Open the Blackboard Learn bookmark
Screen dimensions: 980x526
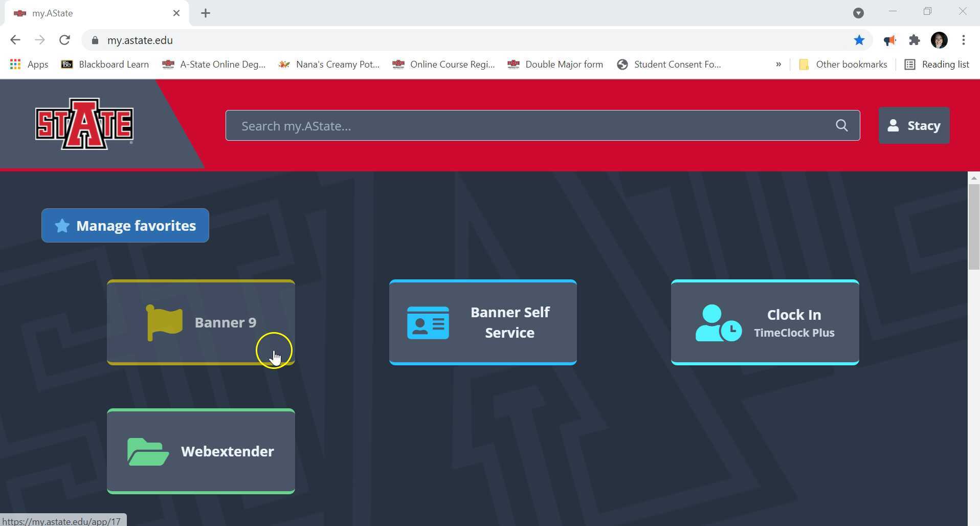coord(105,64)
